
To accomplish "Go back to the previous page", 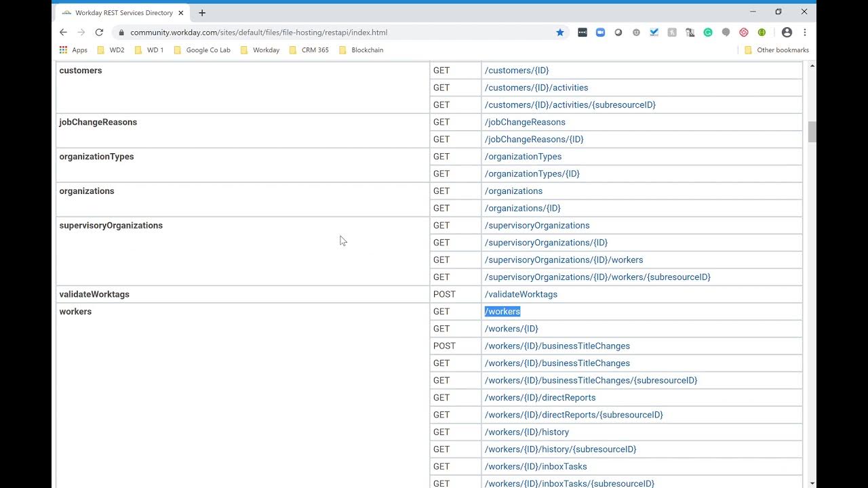I will [63, 32].
